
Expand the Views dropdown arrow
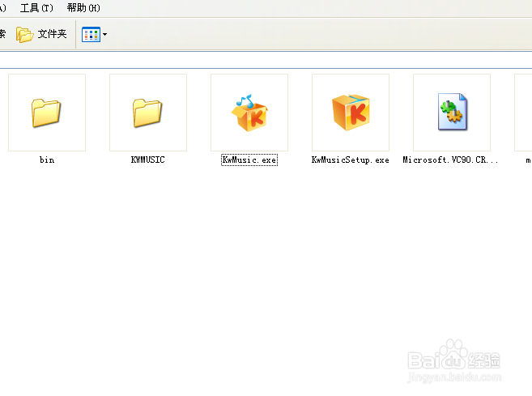point(104,34)
